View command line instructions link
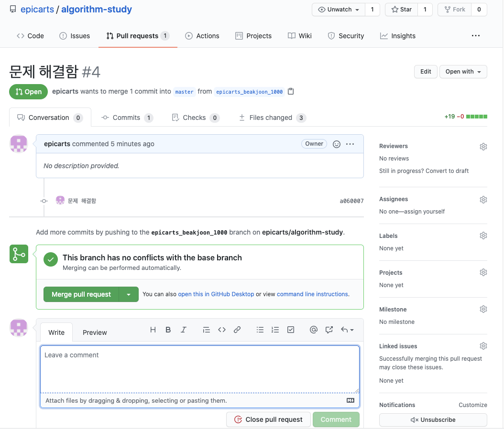The height and width of the screenshot is (429, 504). tap(312, 294)
